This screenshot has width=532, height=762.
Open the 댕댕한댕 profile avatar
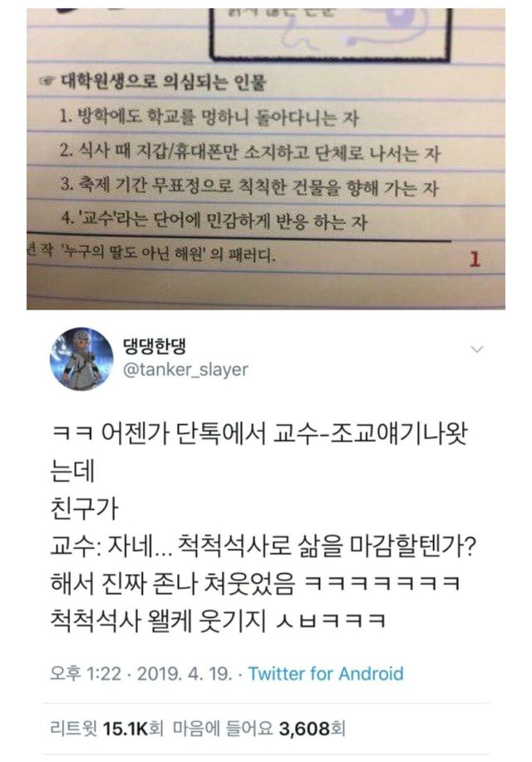[81, 359]
